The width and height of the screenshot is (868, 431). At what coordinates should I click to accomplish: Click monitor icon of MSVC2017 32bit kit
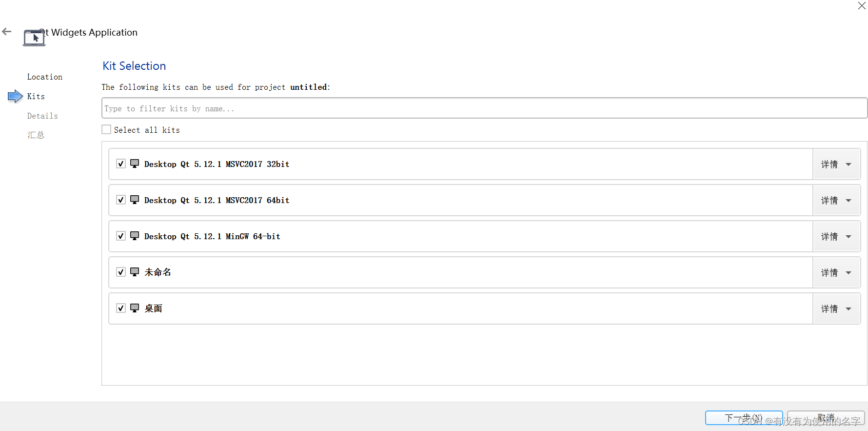pyautogui.click(x=135, y=164)
